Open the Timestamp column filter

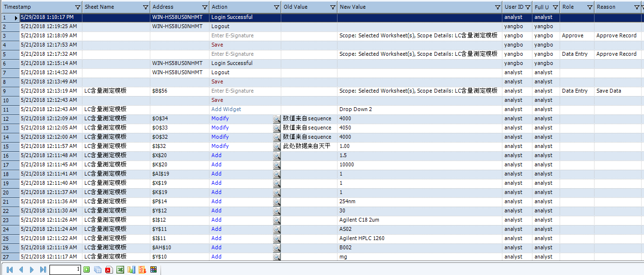coord(78,7)
